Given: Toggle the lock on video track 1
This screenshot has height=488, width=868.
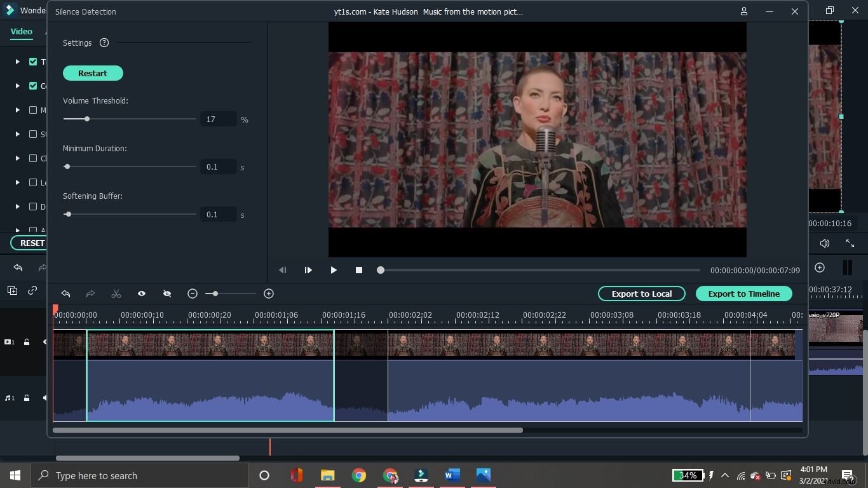Looking at the screenshot, I should 26,342.
